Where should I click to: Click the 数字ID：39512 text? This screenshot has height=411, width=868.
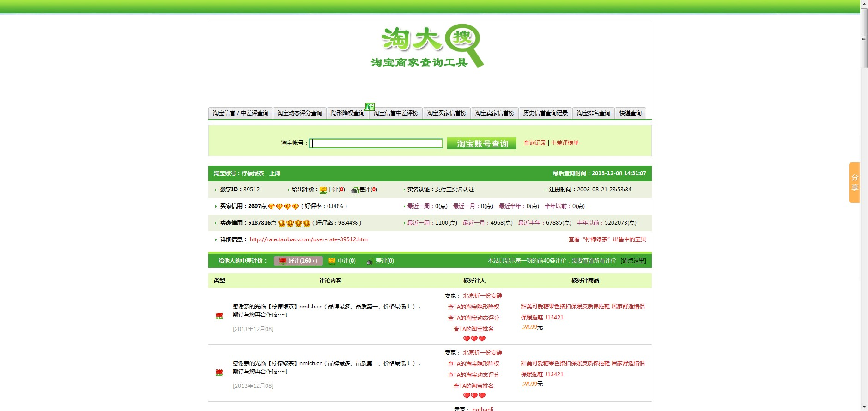(240, 190)
